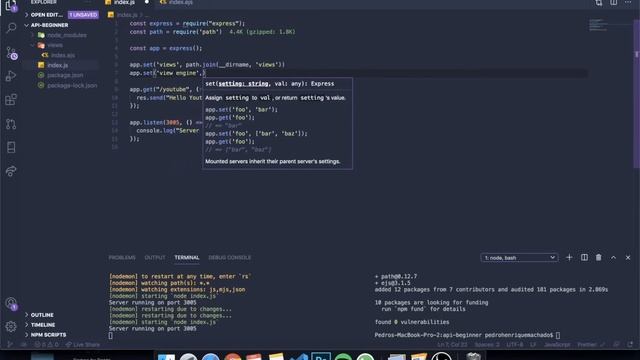The height and width of the screenshot is (360, 640).
Task: Create a new terminal with plus icon
Action: point(569,258)
